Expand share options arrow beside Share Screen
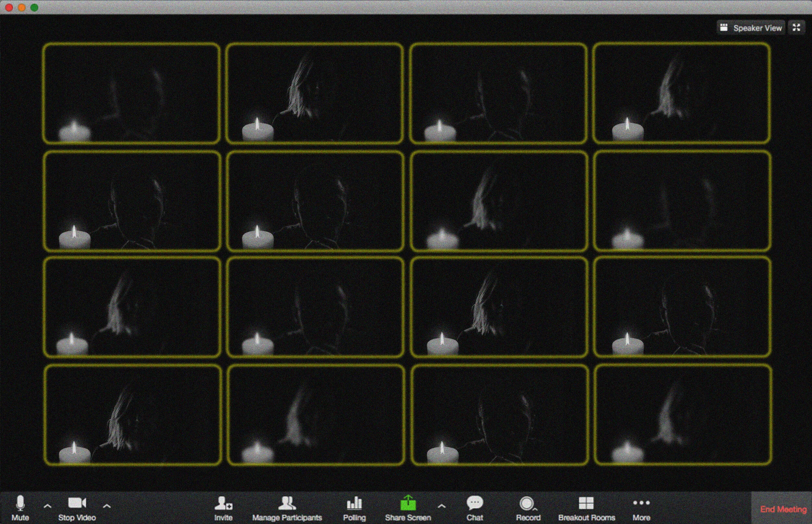This screenshot has height=524, width=812. 441,506
